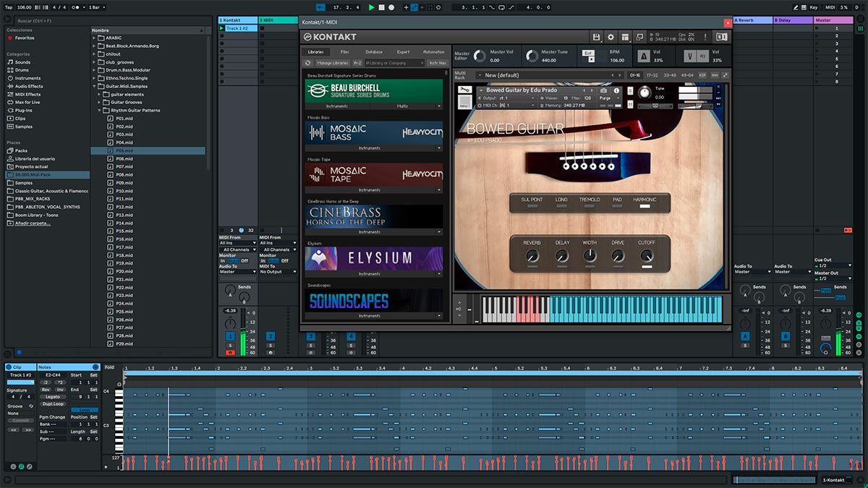
Task: Click the Legato button in Notes panel
Action: [54, 396]
